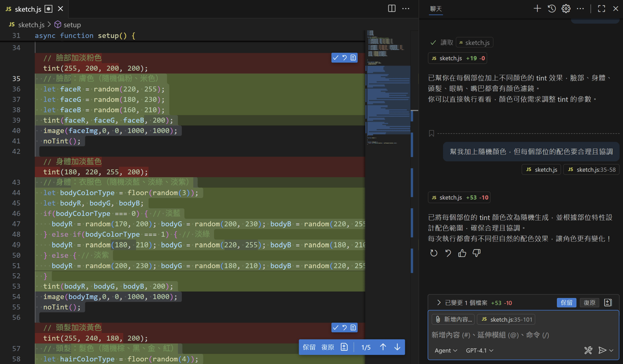Open chat settings gear icon
Image resolution: width=623 pixels, height=364 pixels.
point(566,9)
